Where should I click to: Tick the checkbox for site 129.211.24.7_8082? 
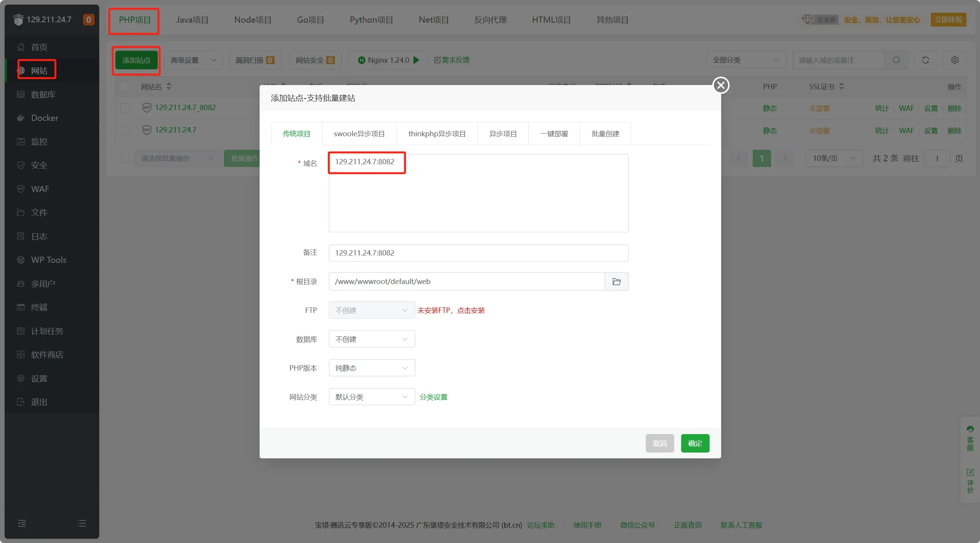click(x=125, y=108)
